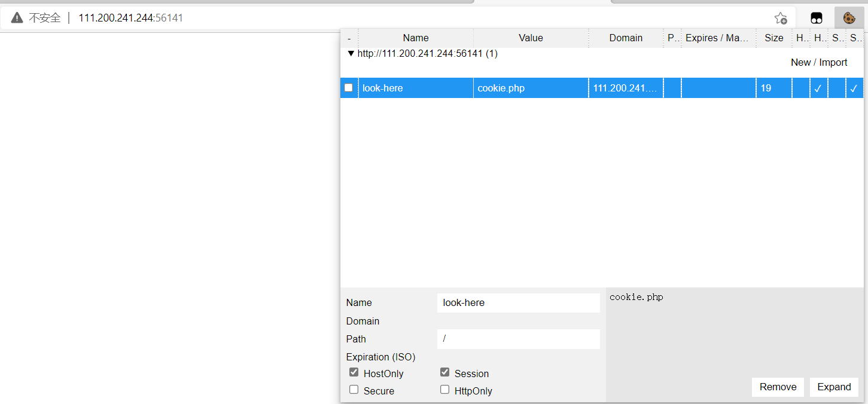The height and width of the screenshot is (404, 868).
Task: Click the Remove button
Action: (778, 387)
